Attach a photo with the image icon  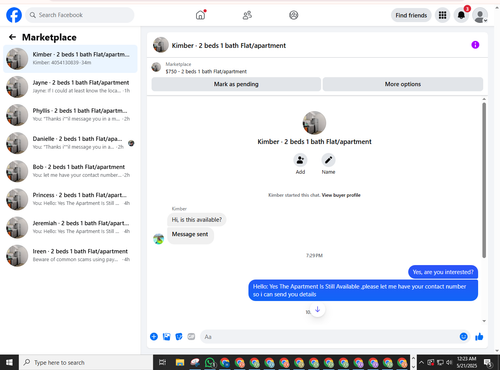point(166,337)
